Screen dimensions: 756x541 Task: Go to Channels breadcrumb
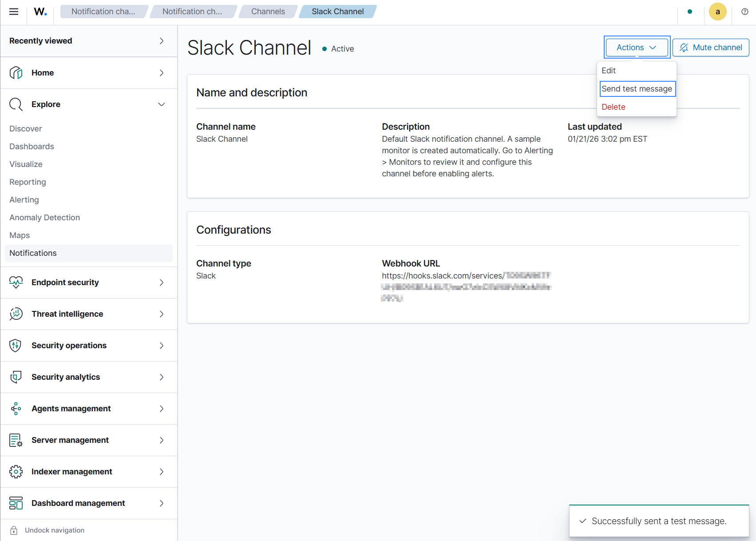[x=268, y=12]
